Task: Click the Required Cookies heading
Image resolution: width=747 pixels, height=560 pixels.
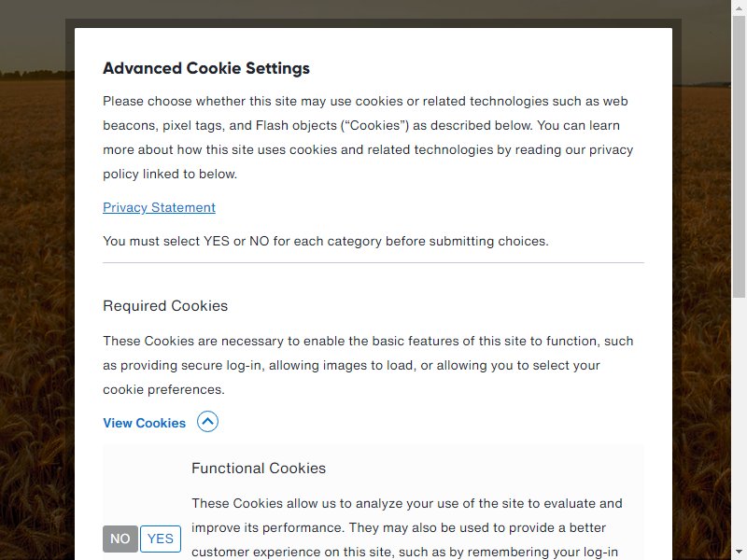Action: click(x=165, y=306)
